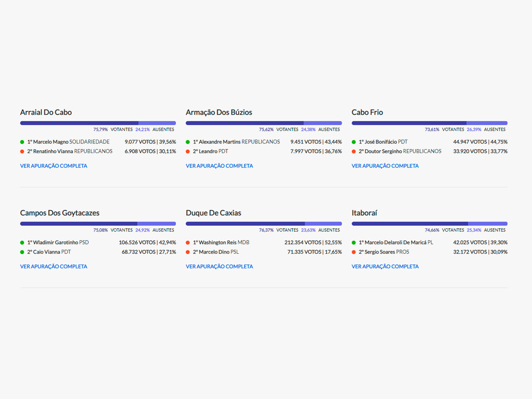Click vote count 32.172 VOTOS | 30,09%

pos(480,252)
